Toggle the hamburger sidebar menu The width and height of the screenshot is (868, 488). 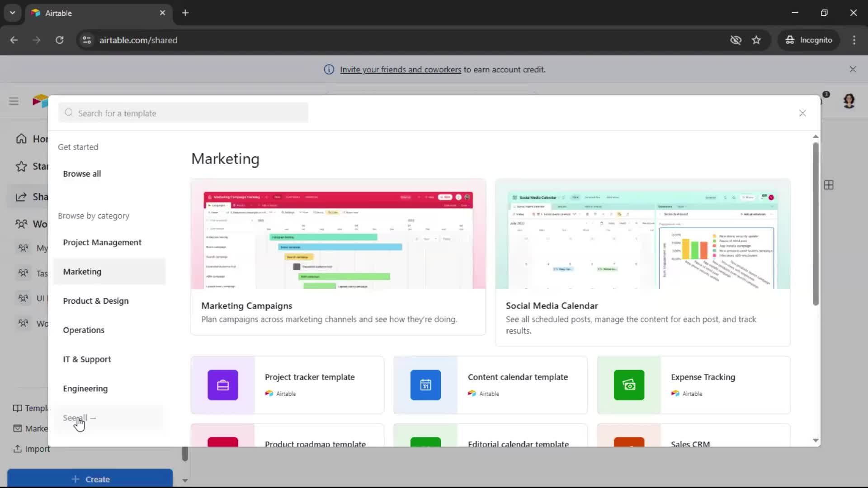14,101
